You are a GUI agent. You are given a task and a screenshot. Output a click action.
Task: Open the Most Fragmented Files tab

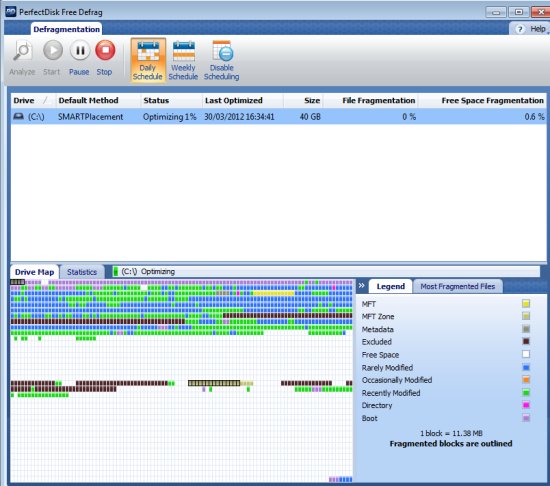click(x=458, y=286)
